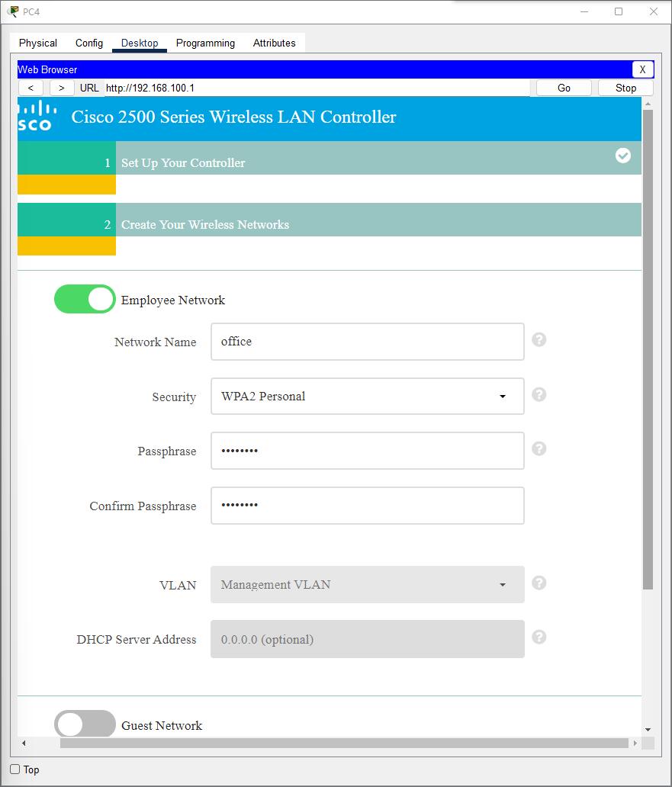Click the help icon beside Network Name
The width and height of the screenshot is (672, 787).
pyautogui.click(x=539, y=340)
